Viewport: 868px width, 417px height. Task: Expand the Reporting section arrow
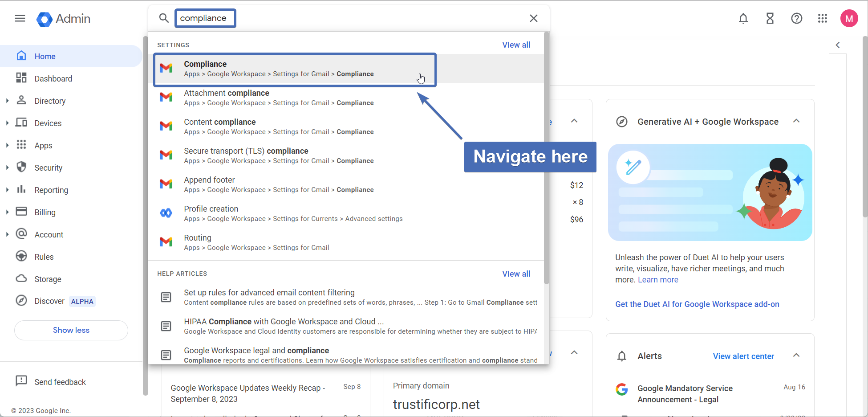point(7,190)
